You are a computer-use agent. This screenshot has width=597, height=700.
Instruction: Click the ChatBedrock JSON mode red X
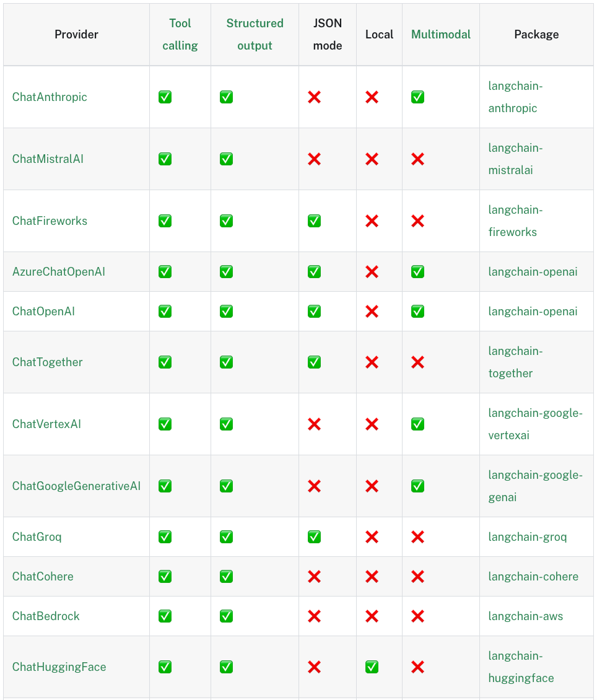point(314,616)
